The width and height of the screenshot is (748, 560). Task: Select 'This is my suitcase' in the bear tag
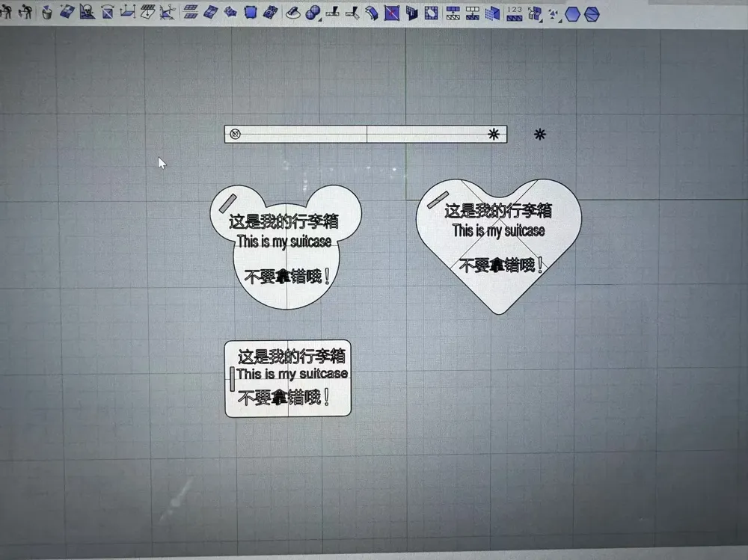pyautogui.click(x=284, y=241)
